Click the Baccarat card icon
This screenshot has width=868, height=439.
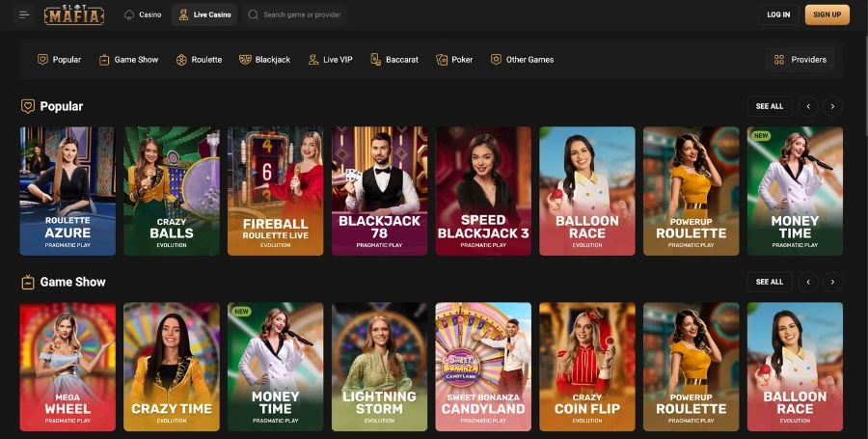tap(375, 60)
